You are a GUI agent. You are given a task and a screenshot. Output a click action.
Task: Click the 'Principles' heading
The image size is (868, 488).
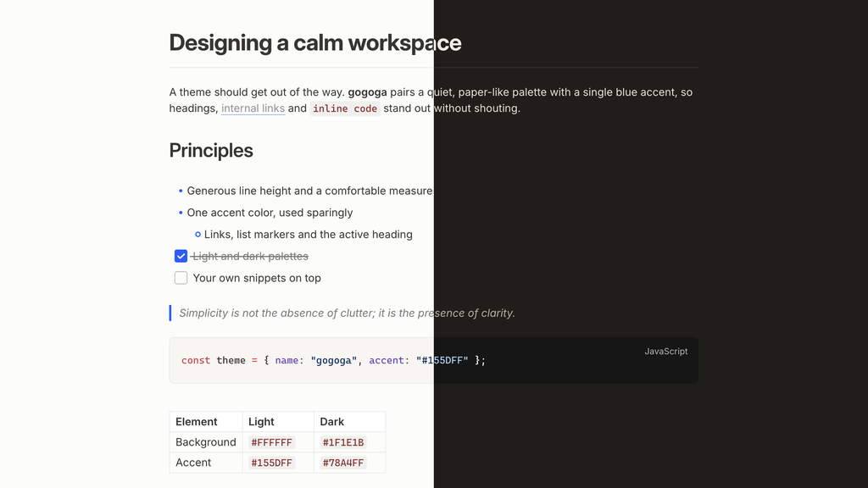click(211, 151)
